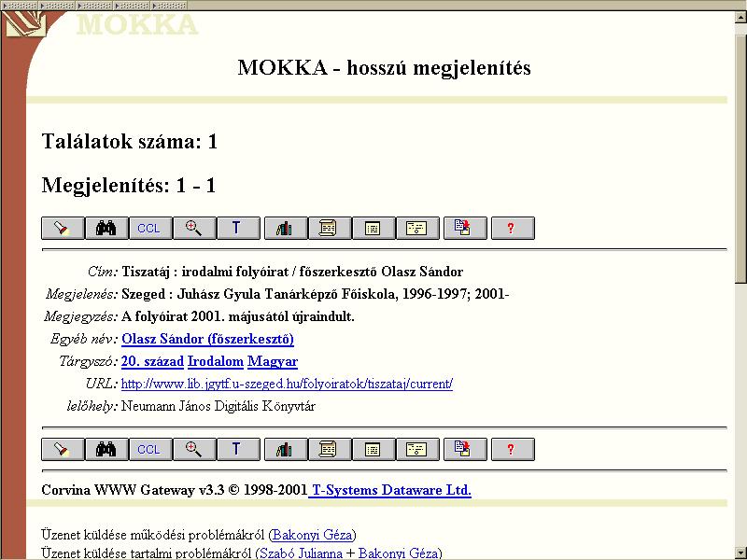Click the MOKKA book logo in the corner
This screenshot has height=560, width=747.
(x=25, y=24)
